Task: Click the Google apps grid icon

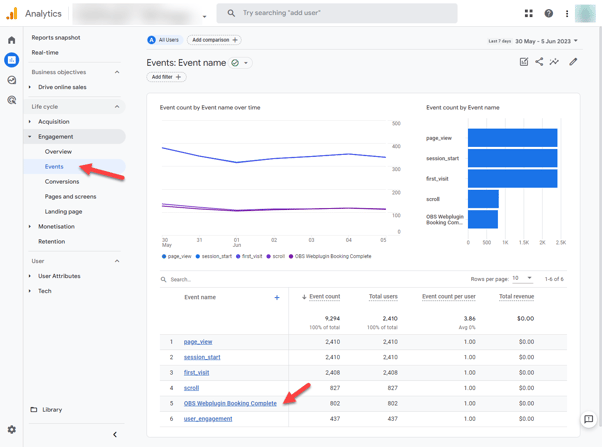Action: (528, 14)
